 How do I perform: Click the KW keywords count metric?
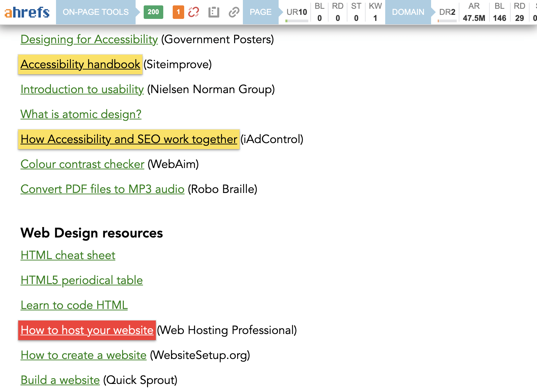[375, 12]
